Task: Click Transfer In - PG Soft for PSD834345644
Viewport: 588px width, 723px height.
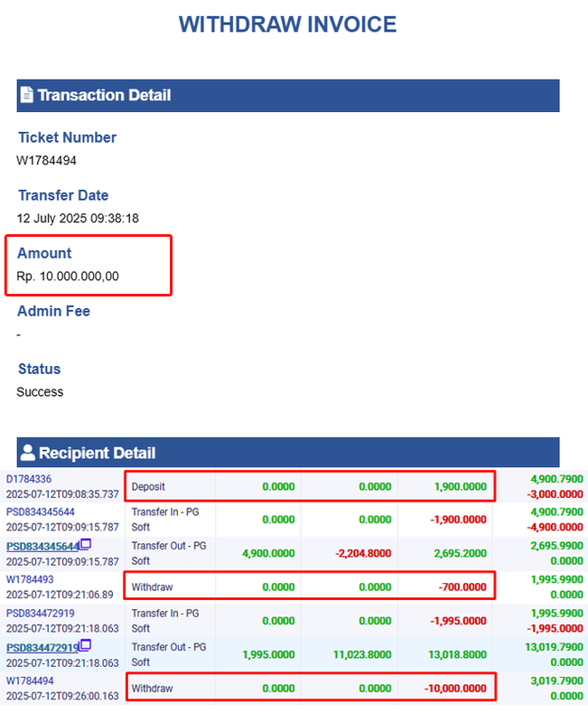Action: 165,519
